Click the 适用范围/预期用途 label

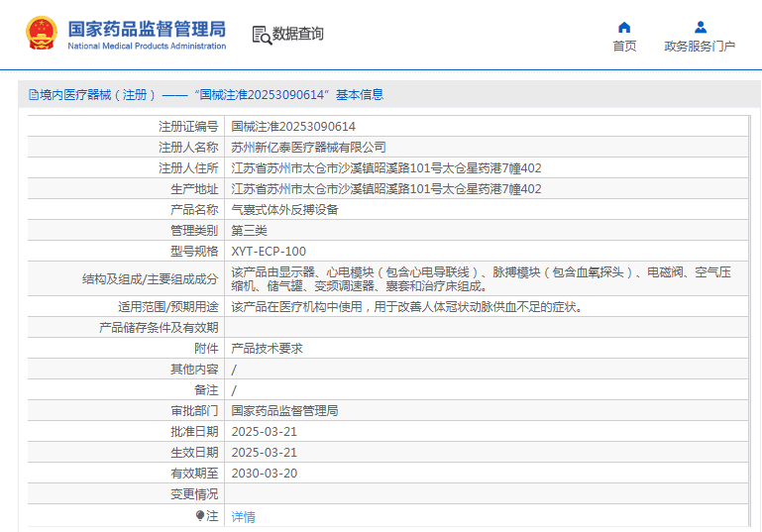[x=168, y=307]
